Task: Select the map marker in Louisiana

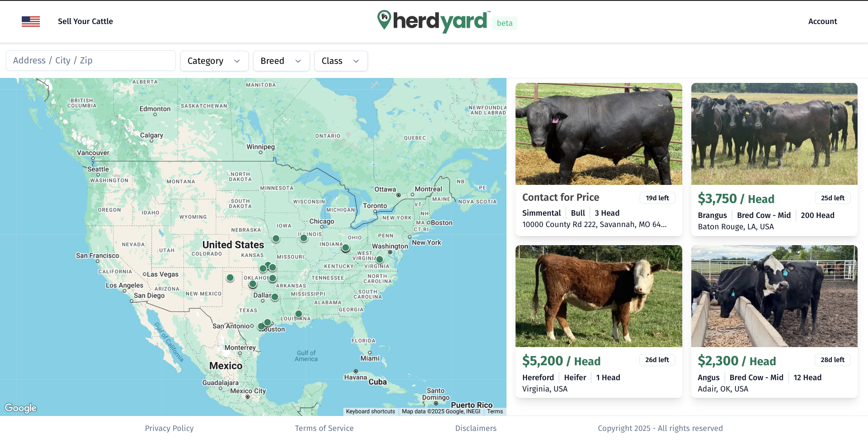Action: coord(299,314)
